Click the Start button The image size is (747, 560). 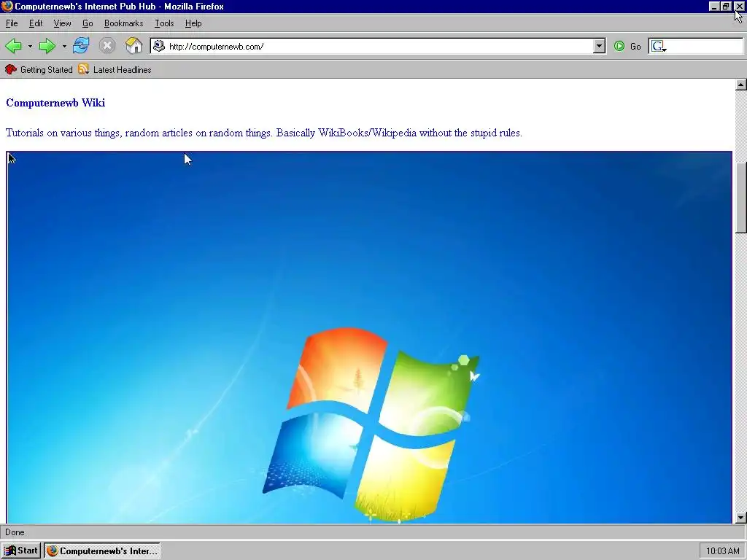click(x=21, y=551)
